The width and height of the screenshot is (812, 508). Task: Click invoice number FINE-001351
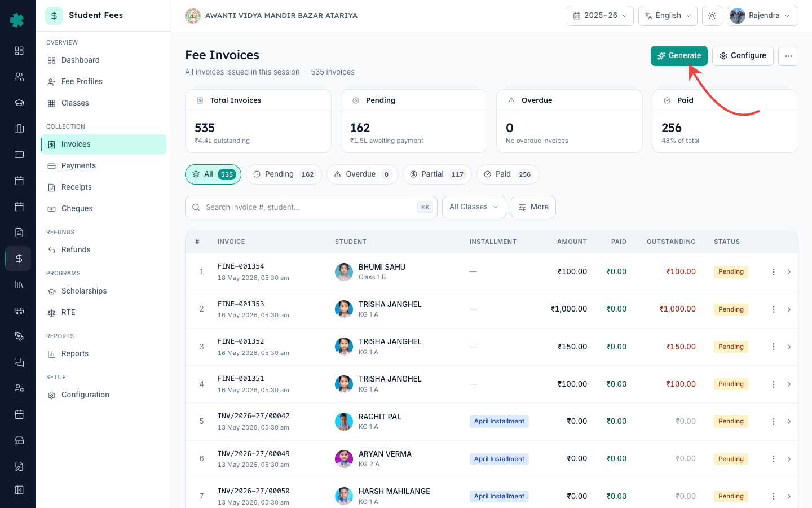pyautogui.click(x=241, y=379)
